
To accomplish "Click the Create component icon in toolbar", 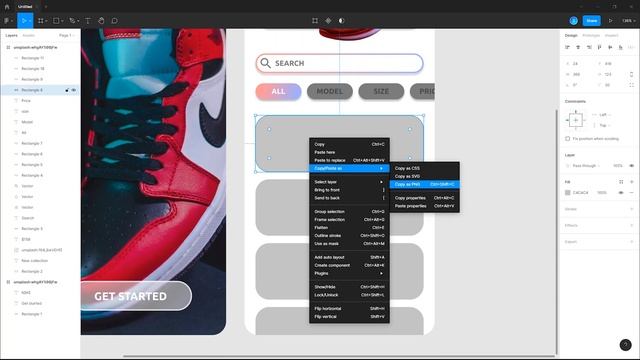I will click(x=328, y=20).
